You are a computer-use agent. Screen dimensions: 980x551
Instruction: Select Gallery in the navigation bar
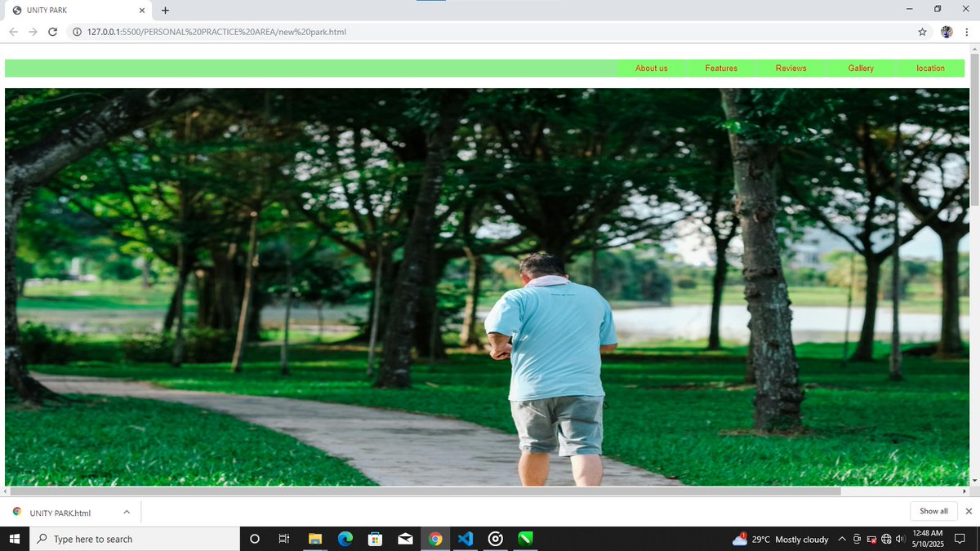point(860,69)
